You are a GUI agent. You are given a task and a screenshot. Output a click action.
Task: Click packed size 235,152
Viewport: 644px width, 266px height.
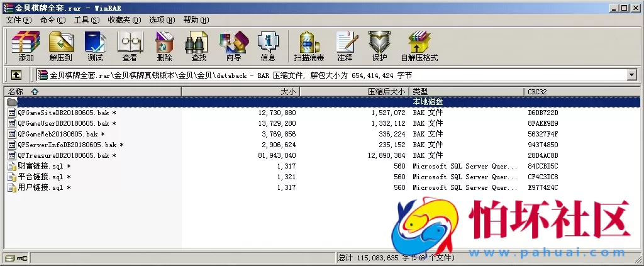pyautogui.click(x=392, y=145)
